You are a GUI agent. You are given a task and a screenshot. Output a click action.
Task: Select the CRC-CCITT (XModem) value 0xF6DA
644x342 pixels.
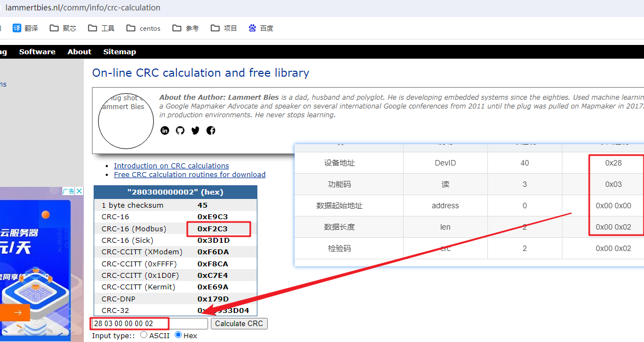(212, 252)
